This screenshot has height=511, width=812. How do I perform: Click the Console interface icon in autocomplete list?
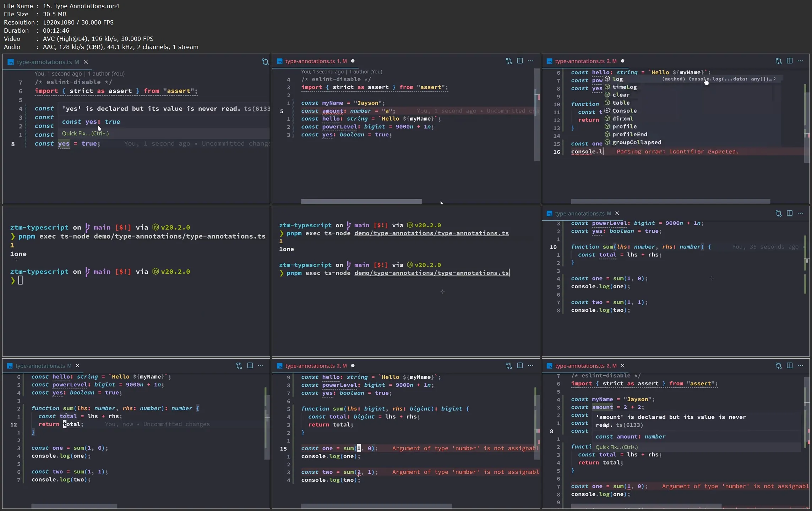point(607,110)
